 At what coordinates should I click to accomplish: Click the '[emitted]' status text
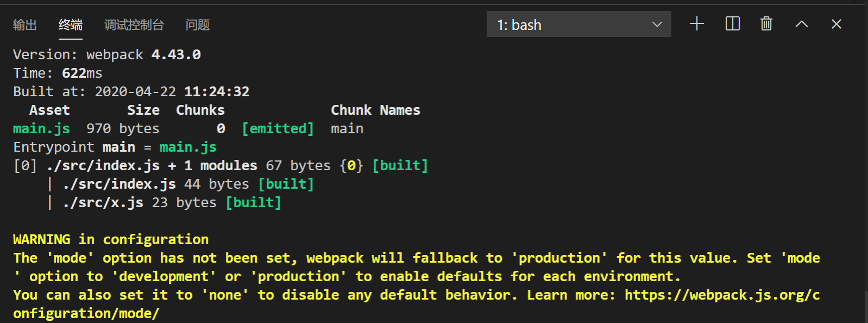tap(278, 129)
